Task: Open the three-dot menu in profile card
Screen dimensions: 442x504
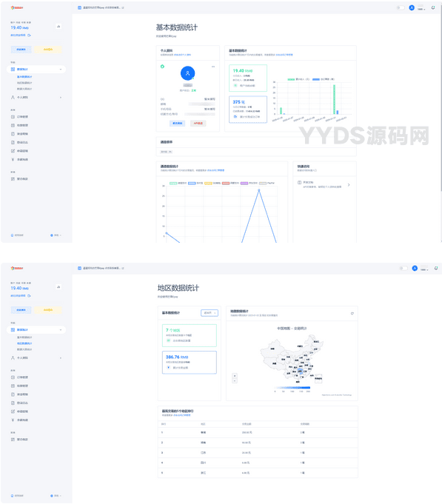Action: tap(213, 67)
